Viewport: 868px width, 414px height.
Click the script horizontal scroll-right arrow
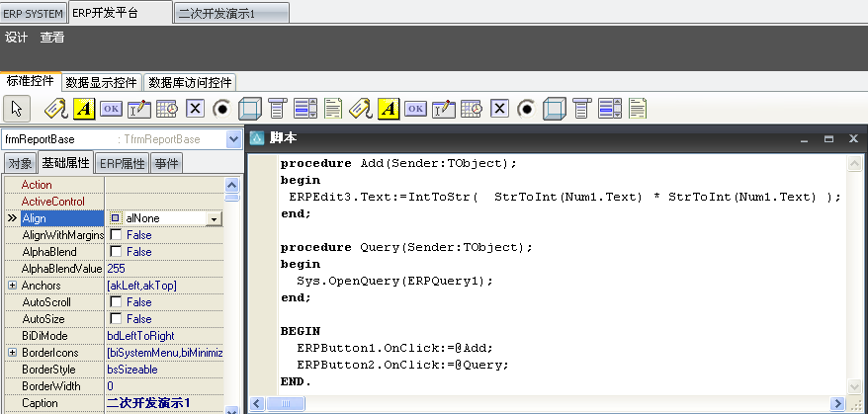tap(837, 404)
